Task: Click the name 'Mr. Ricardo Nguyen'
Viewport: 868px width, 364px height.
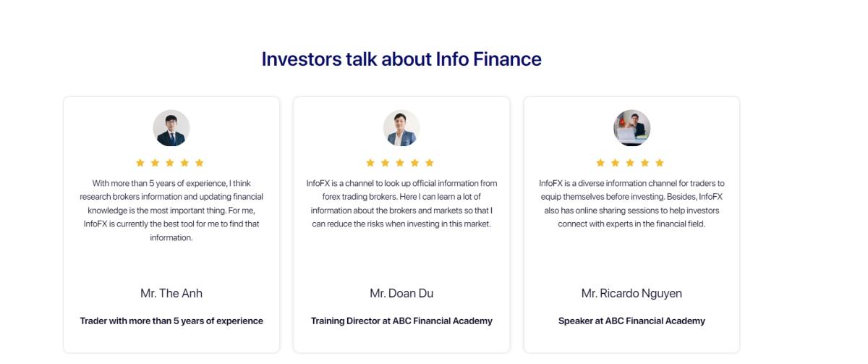Action: coord(631,293)
